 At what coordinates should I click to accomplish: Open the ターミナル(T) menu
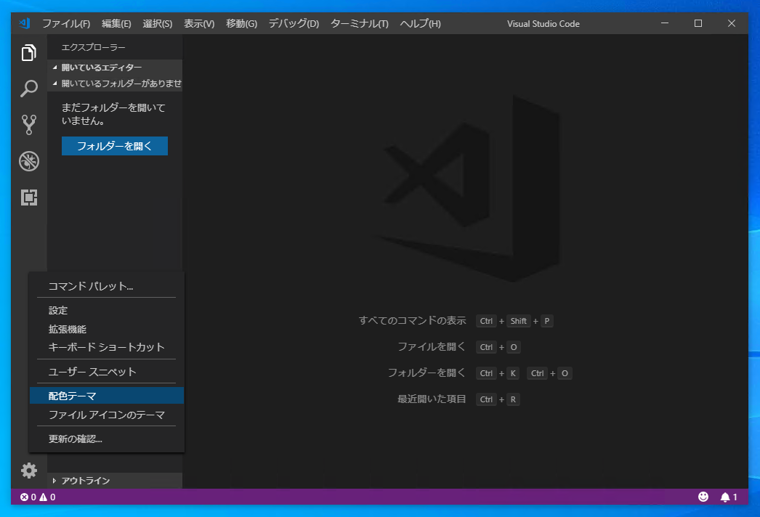(x=360, y=24)
